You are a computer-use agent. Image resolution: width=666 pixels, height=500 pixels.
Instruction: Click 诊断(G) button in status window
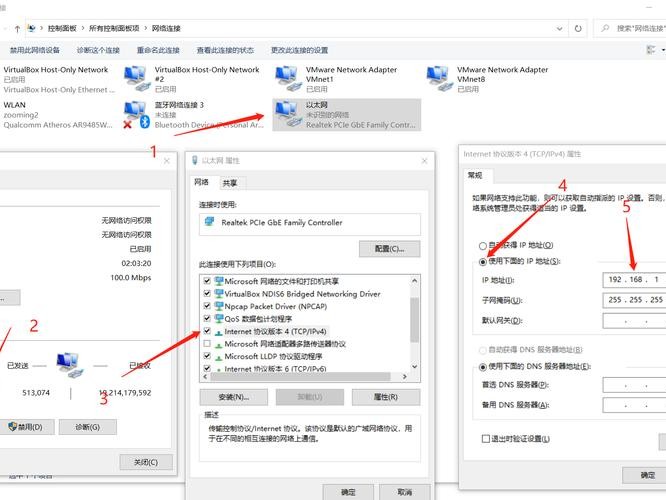87,427
